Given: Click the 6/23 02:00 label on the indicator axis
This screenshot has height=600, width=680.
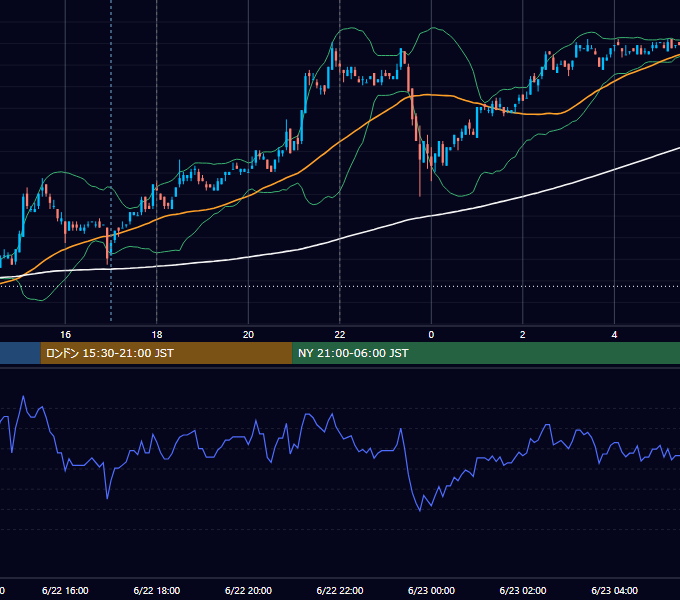Looking at the screenshot, I should point(523,590).
